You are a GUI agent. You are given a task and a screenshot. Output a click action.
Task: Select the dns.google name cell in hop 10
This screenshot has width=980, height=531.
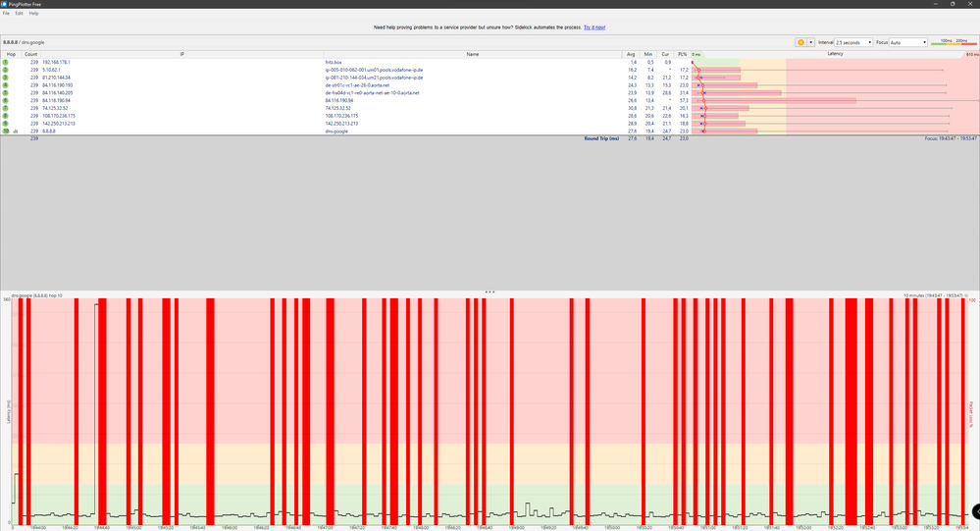(336, 132)
